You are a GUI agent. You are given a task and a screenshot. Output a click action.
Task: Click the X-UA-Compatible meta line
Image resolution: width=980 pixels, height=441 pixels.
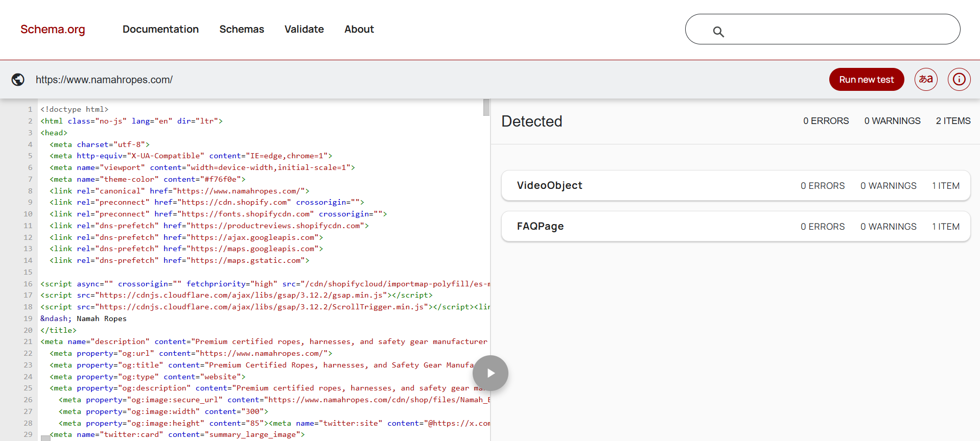(x=191, y=156)
